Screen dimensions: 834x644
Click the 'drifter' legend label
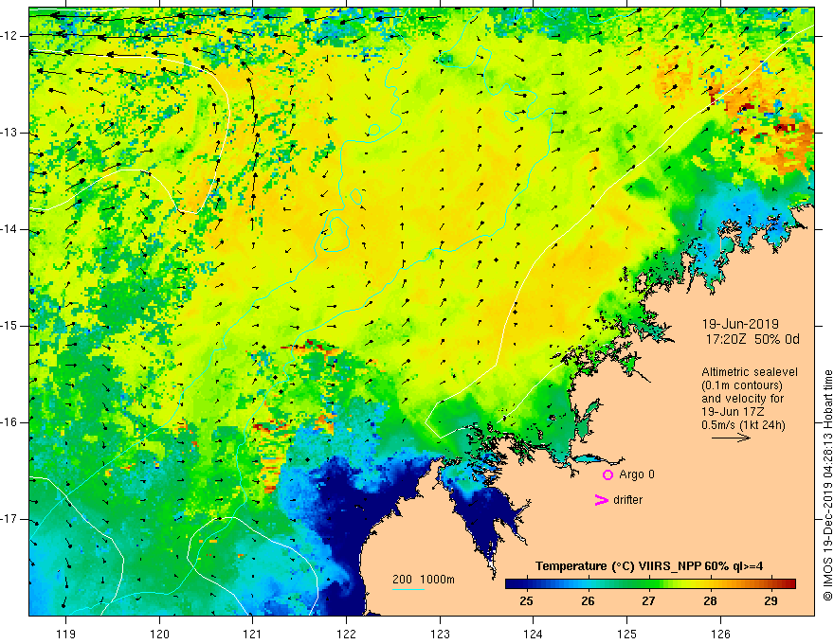point(627,500)
